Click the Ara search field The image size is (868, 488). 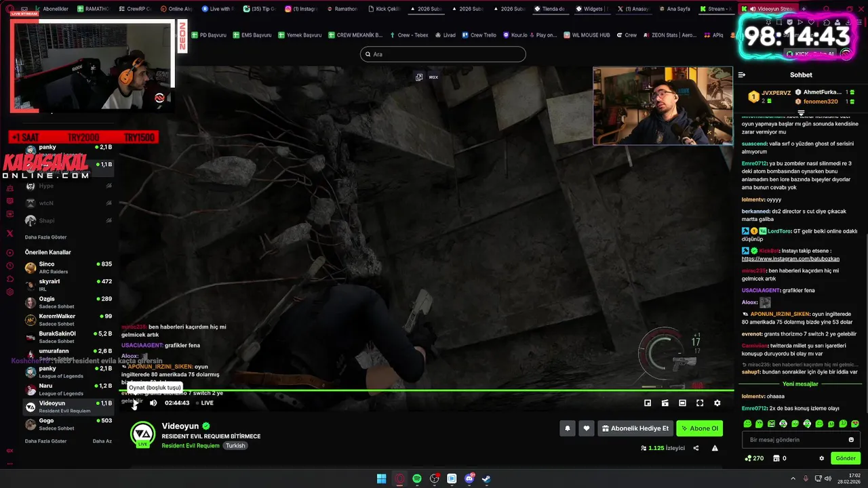click(x=443, y=54)
